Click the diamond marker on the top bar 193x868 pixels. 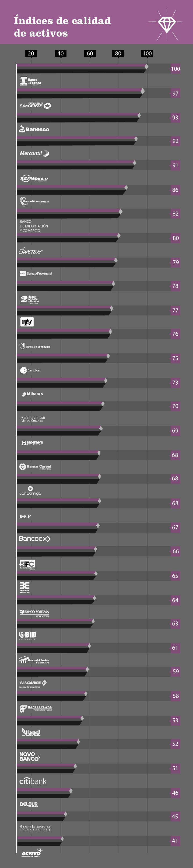pos(146,67)
